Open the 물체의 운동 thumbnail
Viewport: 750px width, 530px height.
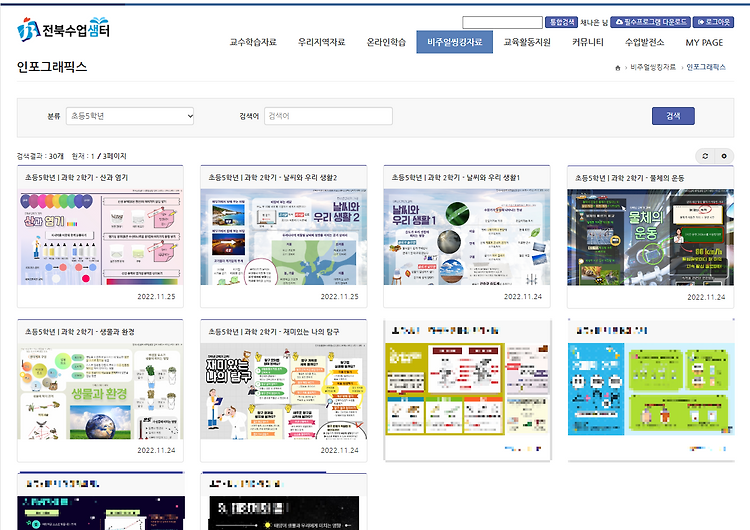coord(651,238)
